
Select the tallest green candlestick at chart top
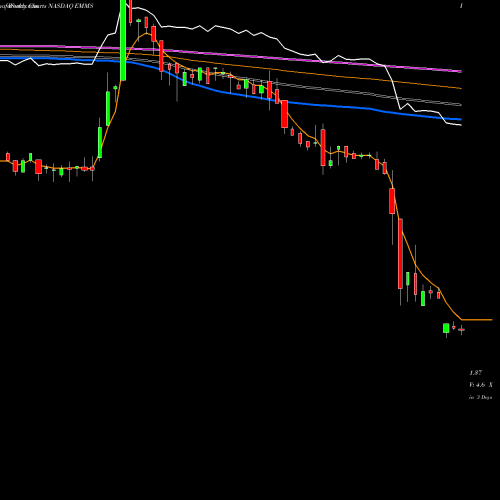coord(123,40)
